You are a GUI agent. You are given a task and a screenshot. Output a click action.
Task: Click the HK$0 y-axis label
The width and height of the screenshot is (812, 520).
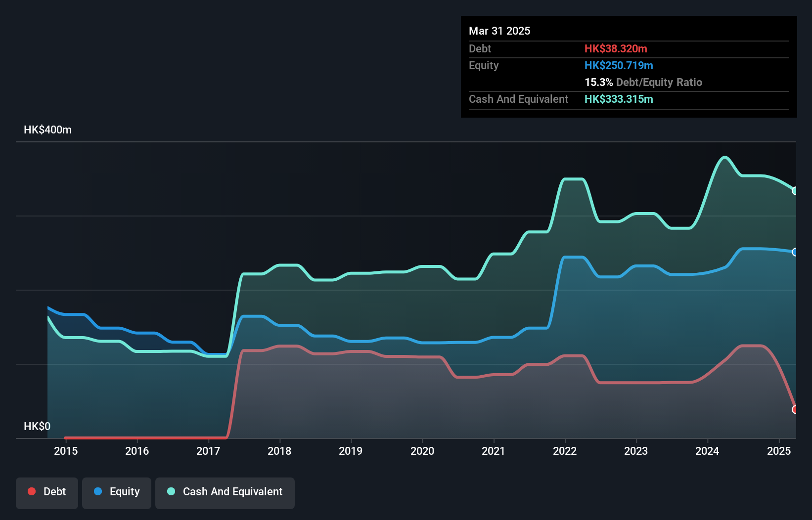point(37,426)
